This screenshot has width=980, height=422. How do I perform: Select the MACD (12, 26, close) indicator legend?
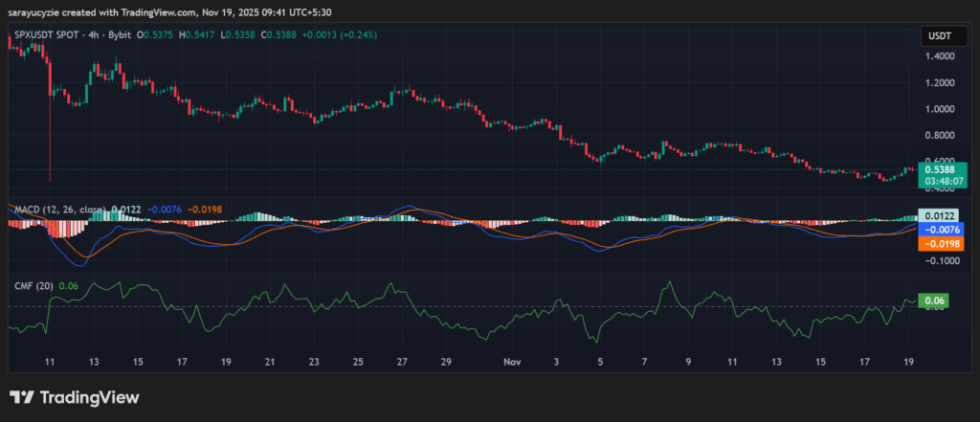57,209
